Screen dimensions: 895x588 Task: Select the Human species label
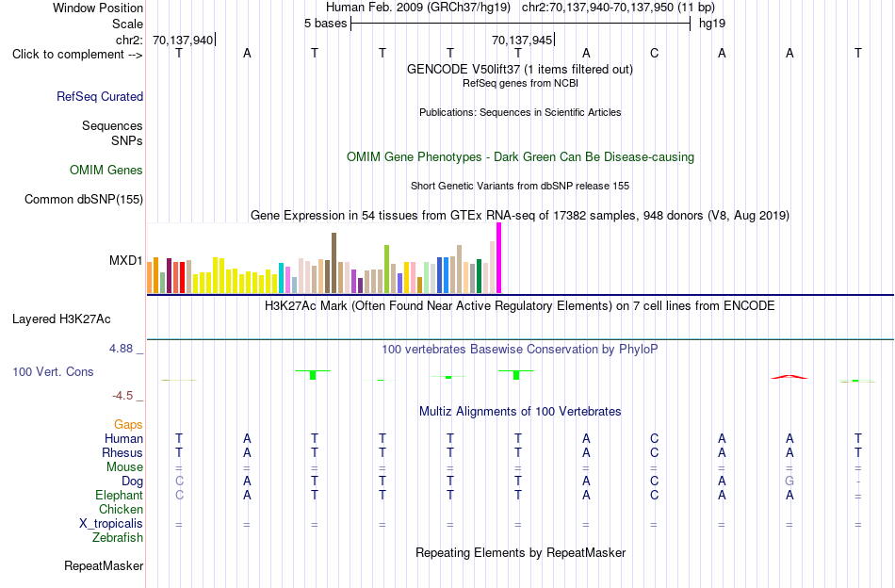point(123,438)
